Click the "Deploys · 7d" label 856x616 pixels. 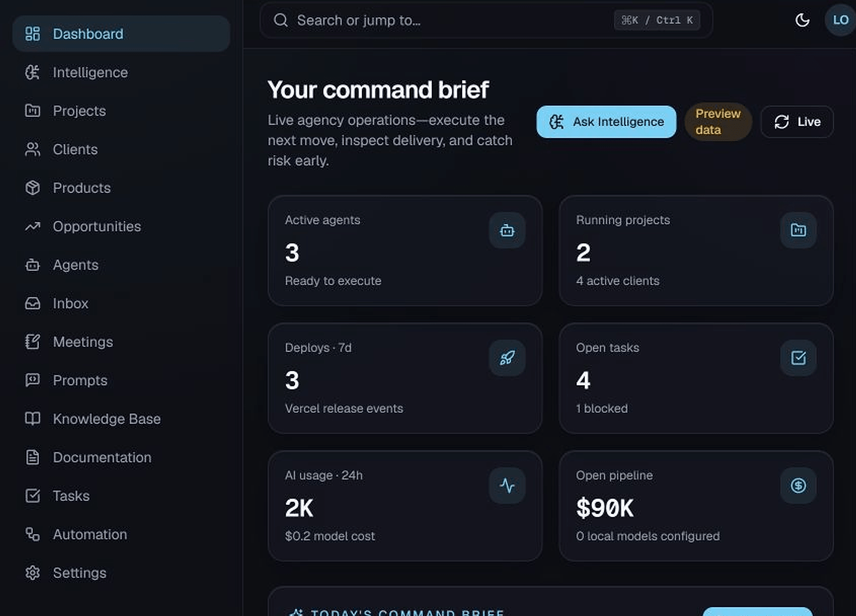click(x=318, y=348)
